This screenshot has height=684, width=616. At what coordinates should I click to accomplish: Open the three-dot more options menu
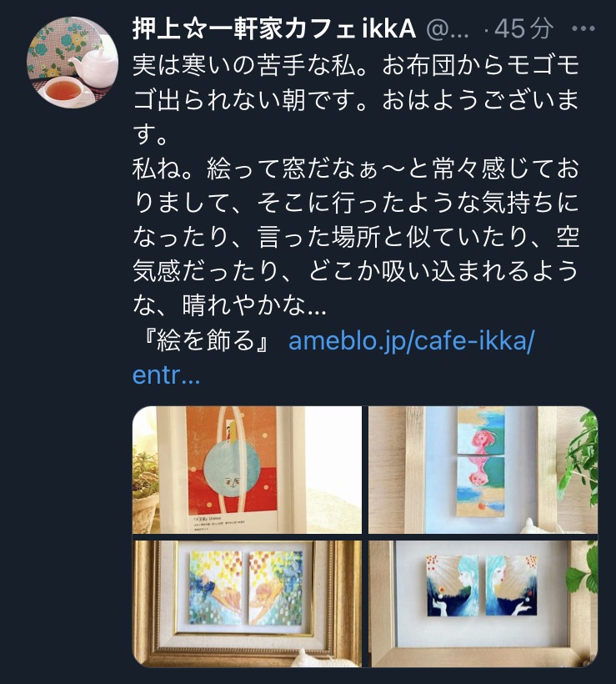point(583,29)
